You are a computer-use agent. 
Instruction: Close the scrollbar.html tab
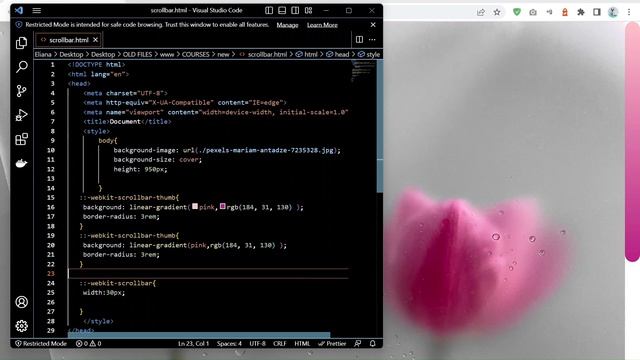click(x=95, y=40)
